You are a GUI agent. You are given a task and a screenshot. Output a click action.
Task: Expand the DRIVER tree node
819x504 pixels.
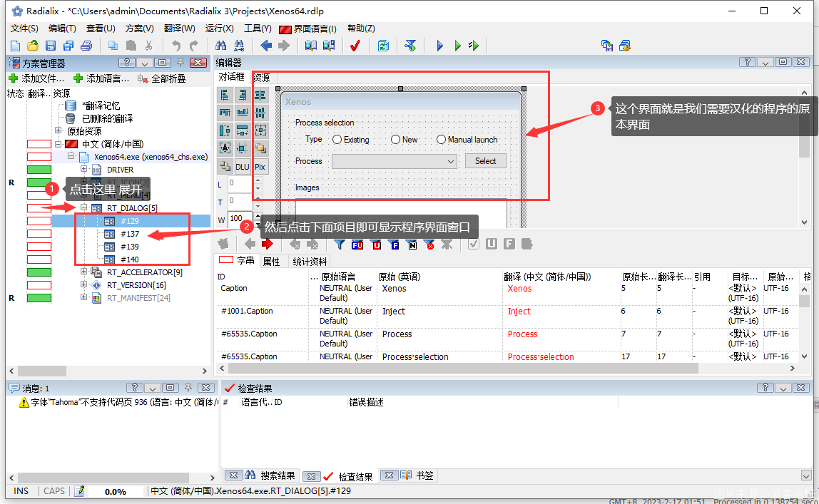tap(83, 169)
